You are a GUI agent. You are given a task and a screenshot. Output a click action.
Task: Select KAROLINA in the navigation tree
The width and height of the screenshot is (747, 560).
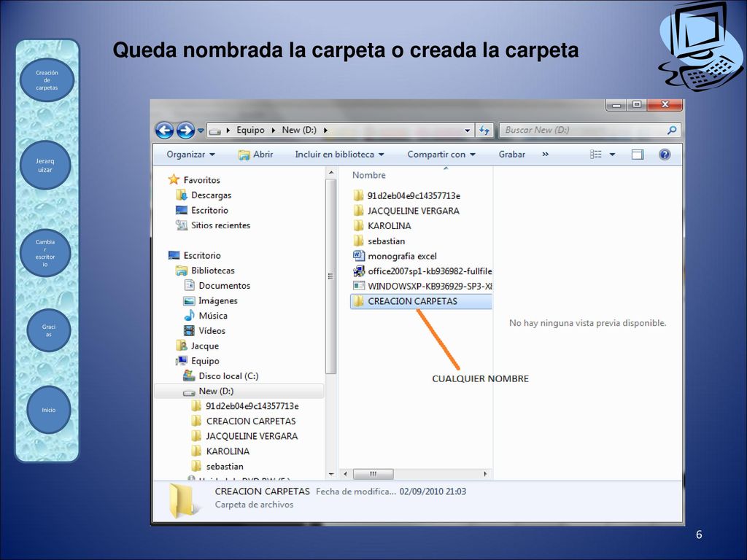(220, 451)
